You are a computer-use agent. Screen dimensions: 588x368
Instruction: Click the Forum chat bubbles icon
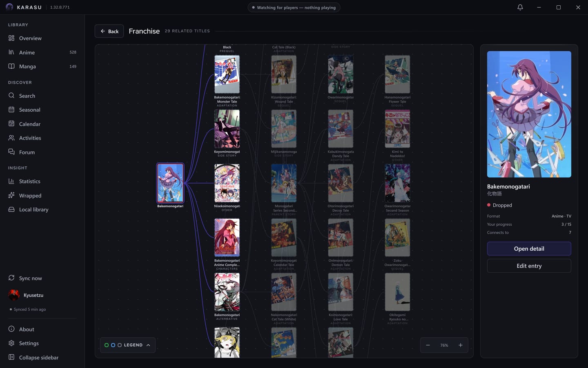[x=11, y=152]
